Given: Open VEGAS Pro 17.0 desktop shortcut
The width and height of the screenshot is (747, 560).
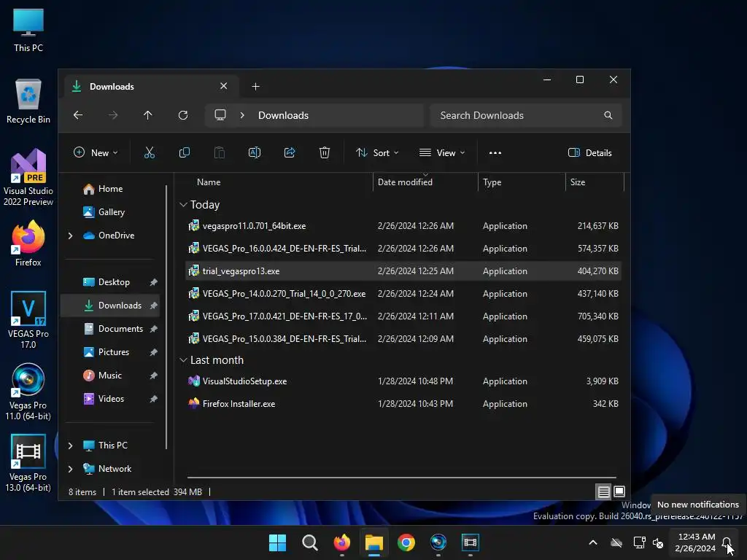Looking at the screenshot, I should coord(28,319).
